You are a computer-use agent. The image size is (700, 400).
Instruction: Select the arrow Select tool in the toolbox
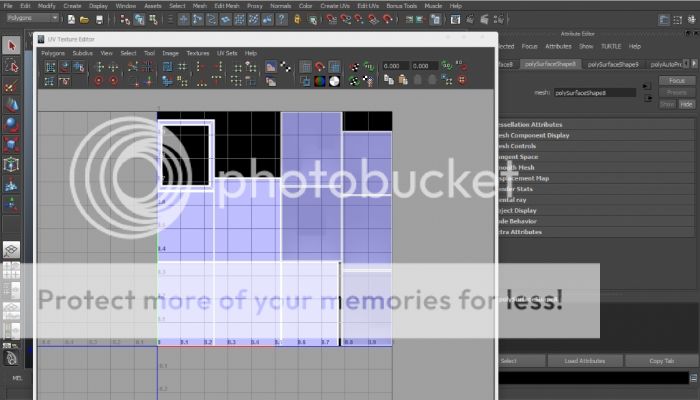pyautogui.click(x=11, y=46)
